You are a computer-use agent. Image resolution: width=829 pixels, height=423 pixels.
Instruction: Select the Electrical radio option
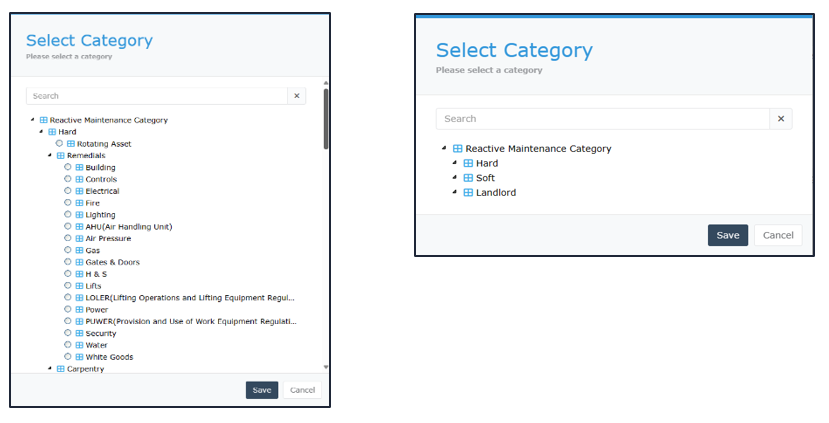(68, 191)
